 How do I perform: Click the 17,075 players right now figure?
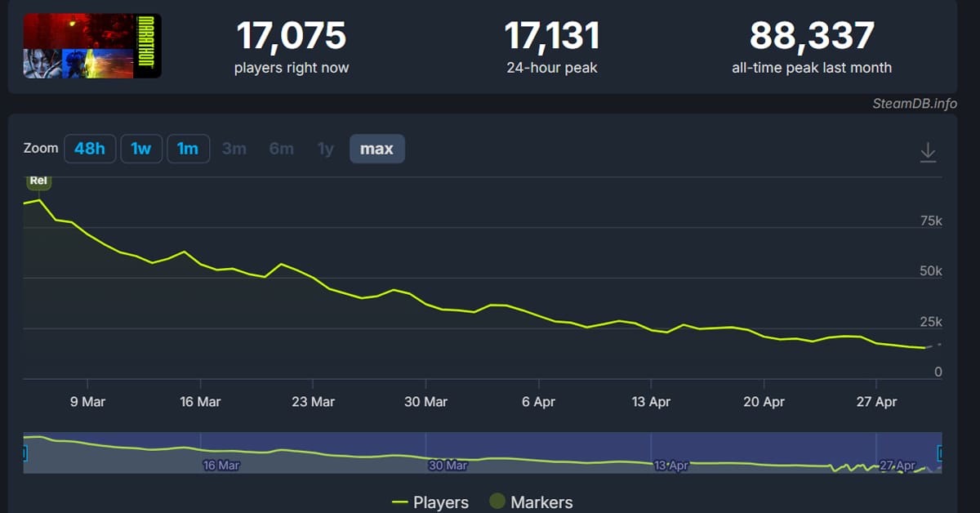click(292, 36)
